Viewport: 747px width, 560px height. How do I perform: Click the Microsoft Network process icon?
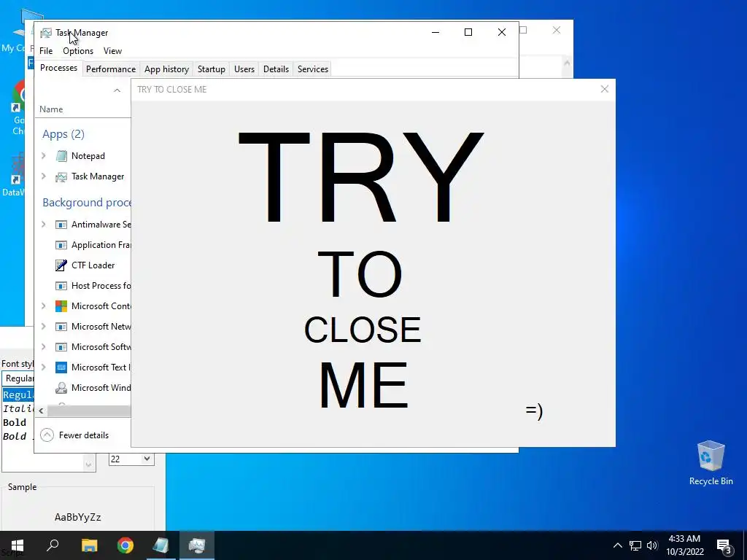point(61,327)
